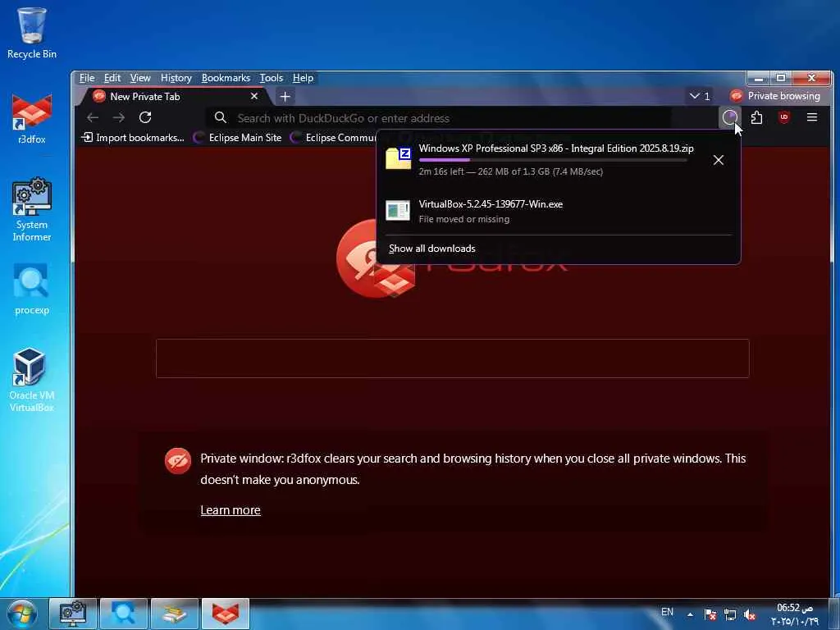The image size is (840, 630).
Task: Click the muted volume tray icon
Action: [750, 614]
